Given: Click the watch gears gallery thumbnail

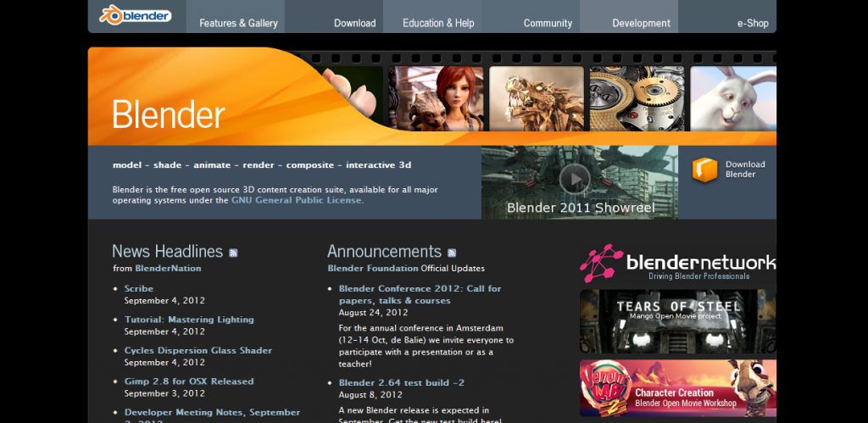Looking at the screenshot, I should pos(637,98).
